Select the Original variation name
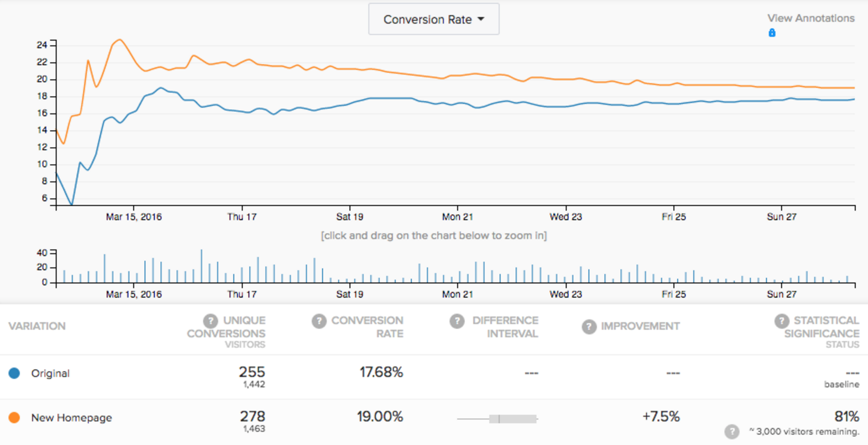The height and width of the screenshot is (445, 868). coord(50,373)
